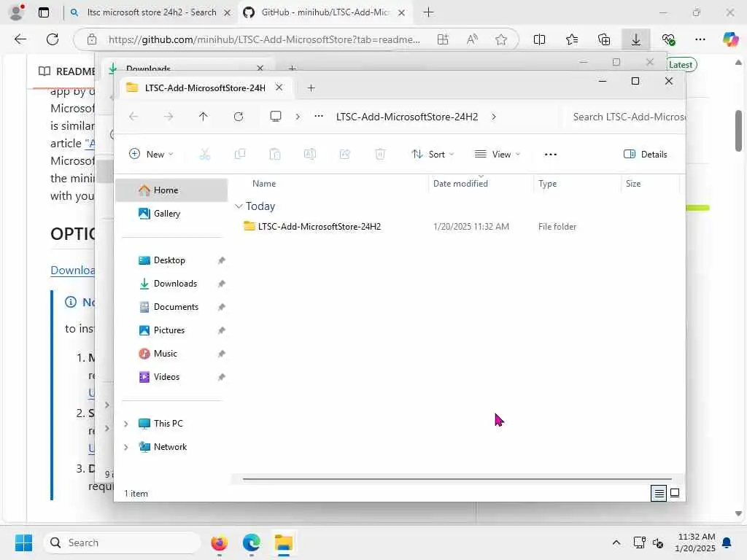The image size is (747, 560).
Task: Open Firefox from the taskbar
Action: pos(219,542)
